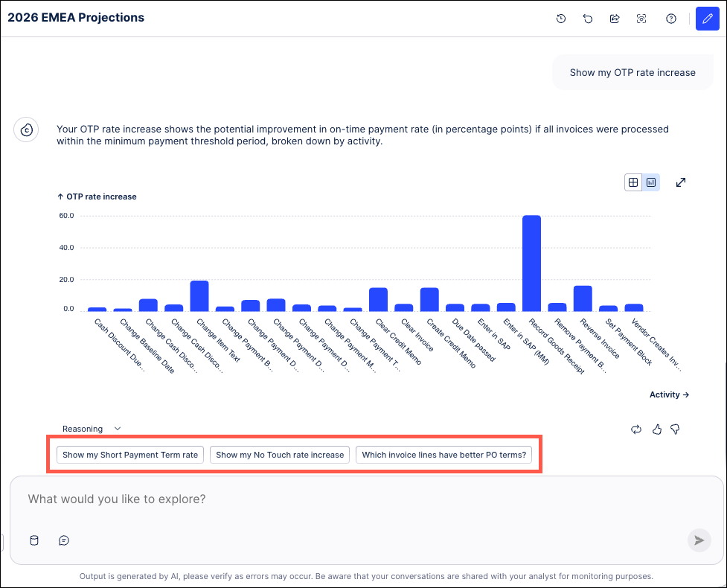The image size is (727, 588).
Task: Click the chat bubble icon below input
Action: [64, 540]
